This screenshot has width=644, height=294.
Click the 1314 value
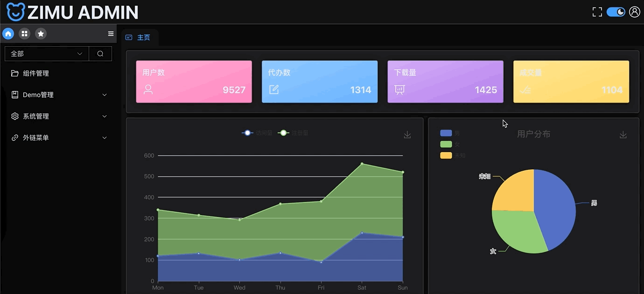(361, 90)
